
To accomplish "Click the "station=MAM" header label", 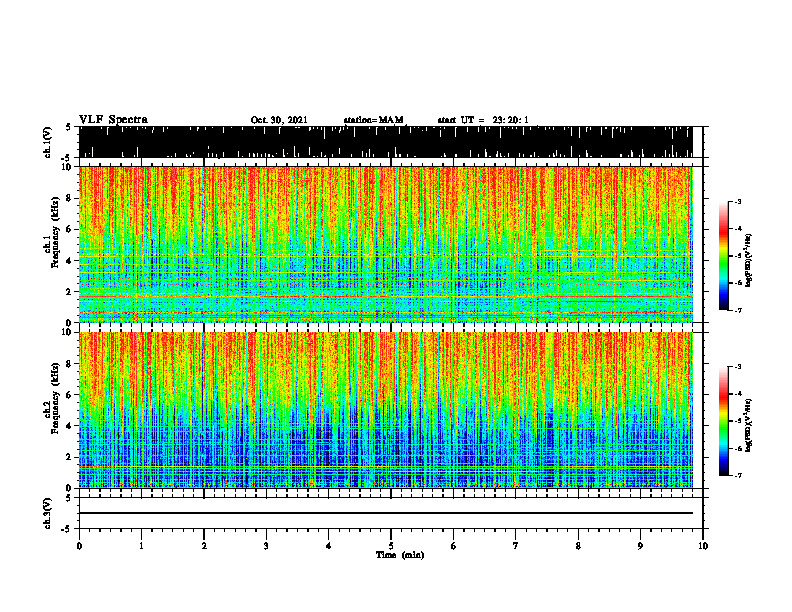I will click(x=374, y=120).
